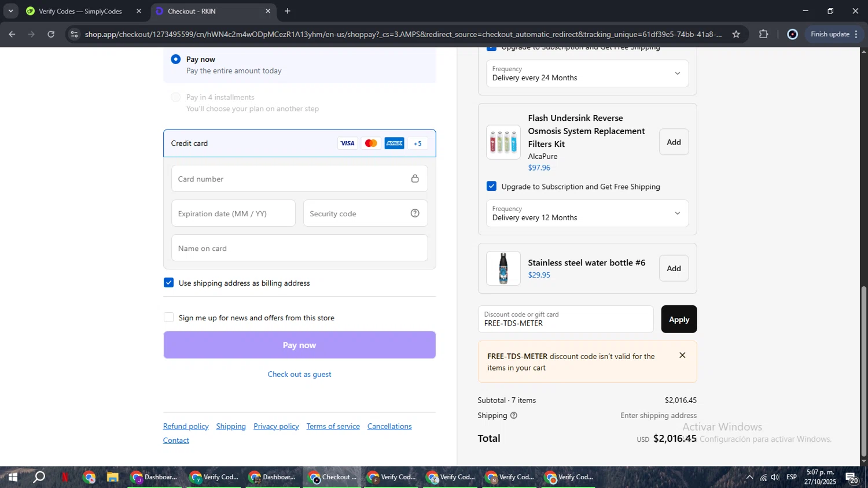Open the tab search dropdown arrow
This screenshot has height=488, width=868.
pyautogui.click(x=10, y=11)
